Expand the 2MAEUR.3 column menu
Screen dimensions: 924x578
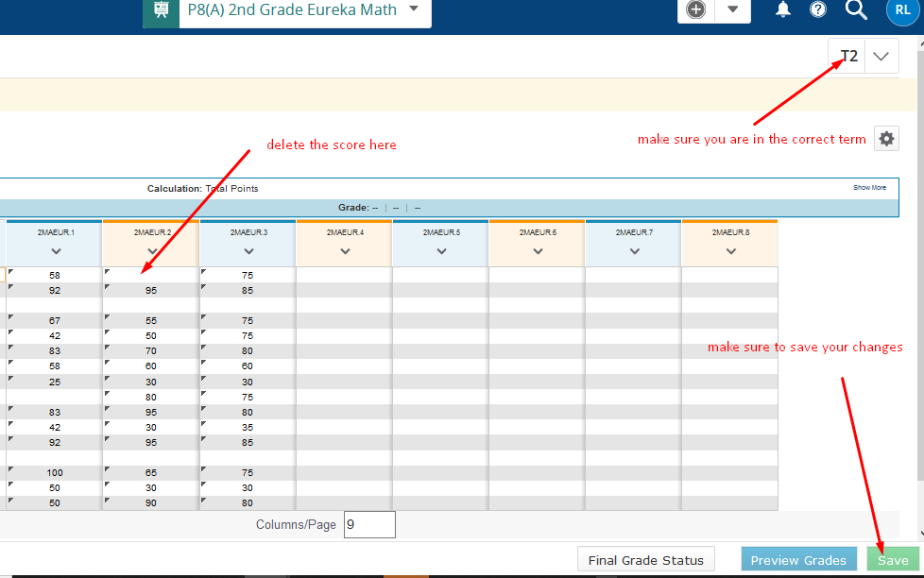tap(248, 251)
